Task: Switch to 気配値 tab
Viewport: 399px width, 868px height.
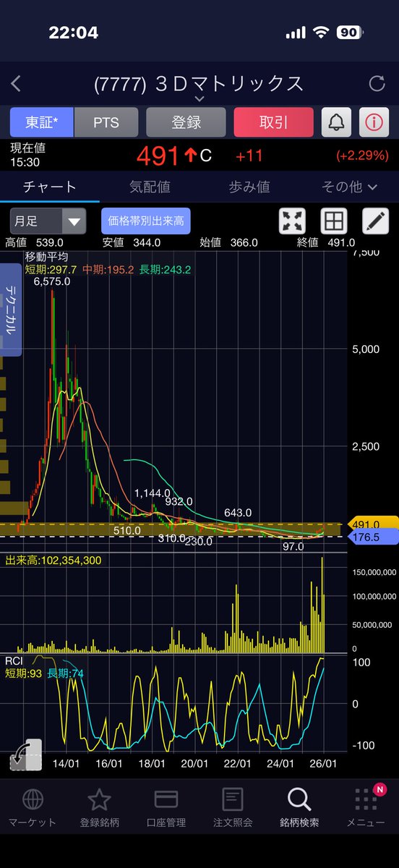Action: coord(150,187)
